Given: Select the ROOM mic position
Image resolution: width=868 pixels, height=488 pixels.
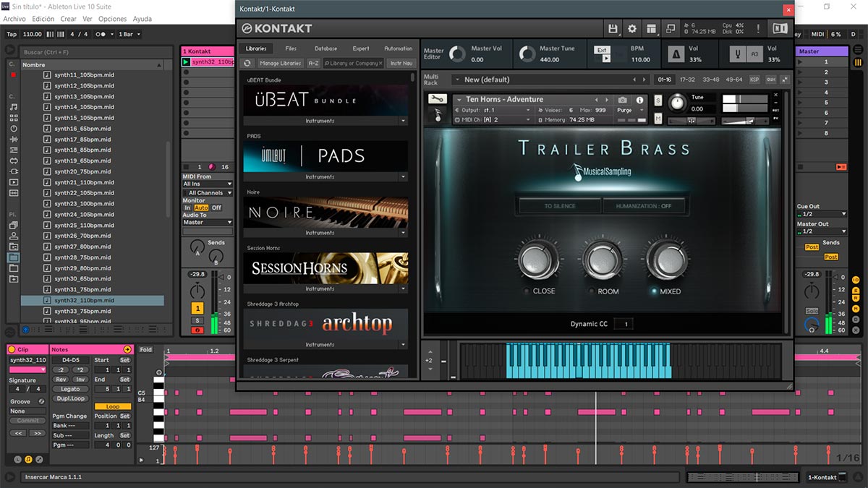Looking at the screenshot, I should pos(593,291).
